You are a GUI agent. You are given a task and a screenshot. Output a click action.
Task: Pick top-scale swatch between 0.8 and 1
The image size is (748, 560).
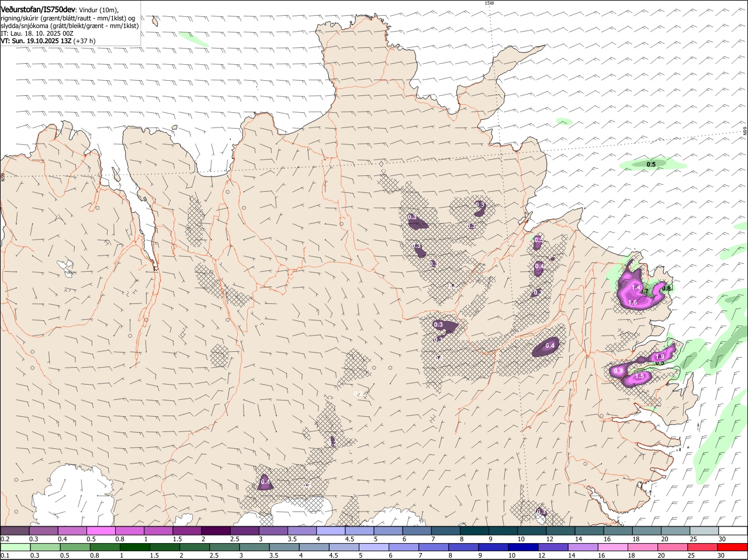(130, 530)
